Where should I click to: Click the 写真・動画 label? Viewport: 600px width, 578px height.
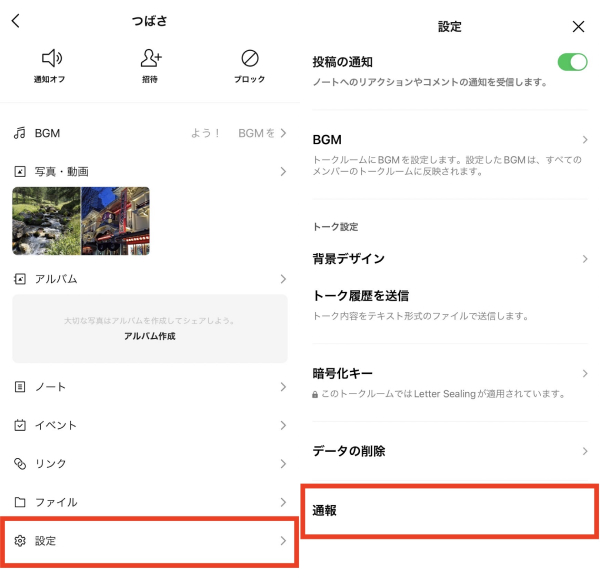62,171
